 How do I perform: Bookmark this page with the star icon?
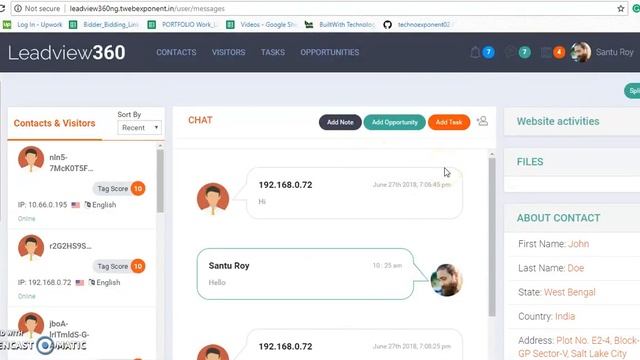click(621, 8)
